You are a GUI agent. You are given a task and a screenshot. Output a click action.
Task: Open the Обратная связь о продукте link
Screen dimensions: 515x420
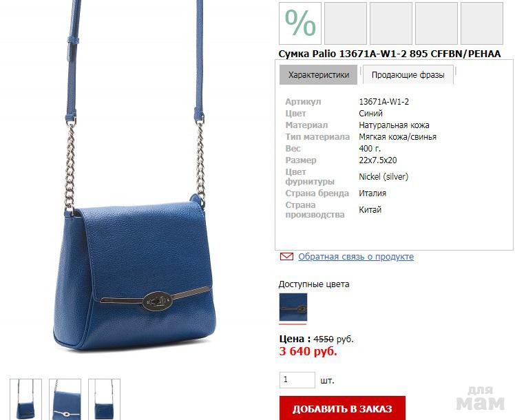pyautogui.click(x=356, y=256)
